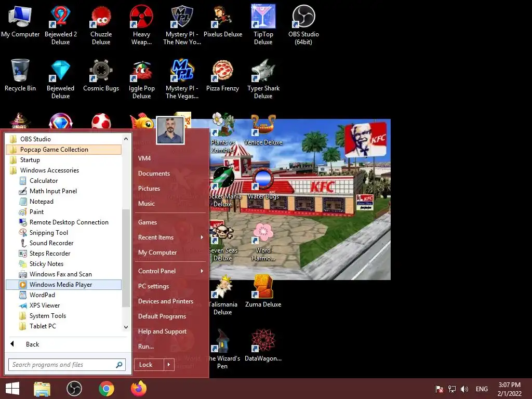Viewport: 532px width, 399px height.
Task: Open Remote Desktop Connection
Action: pyautogui.click(x=63, y=222)
